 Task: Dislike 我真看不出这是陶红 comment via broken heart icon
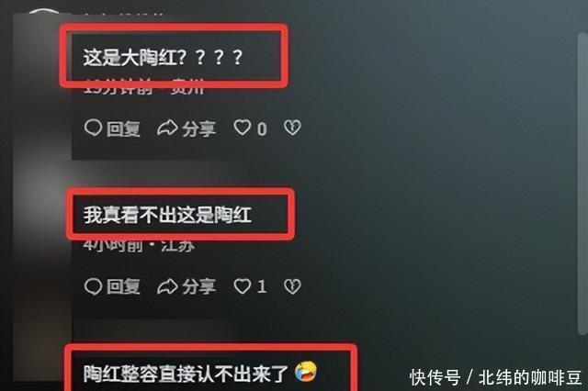click(x=292, y=287)
